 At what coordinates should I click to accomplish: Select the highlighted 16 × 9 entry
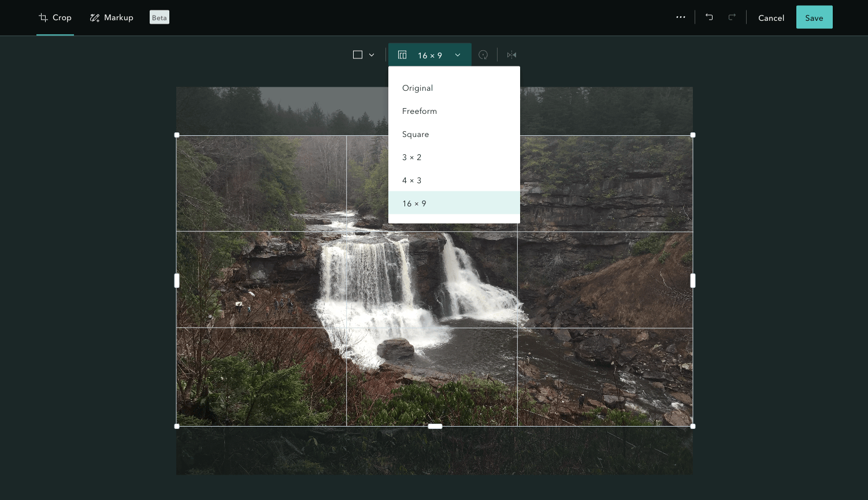414,203
